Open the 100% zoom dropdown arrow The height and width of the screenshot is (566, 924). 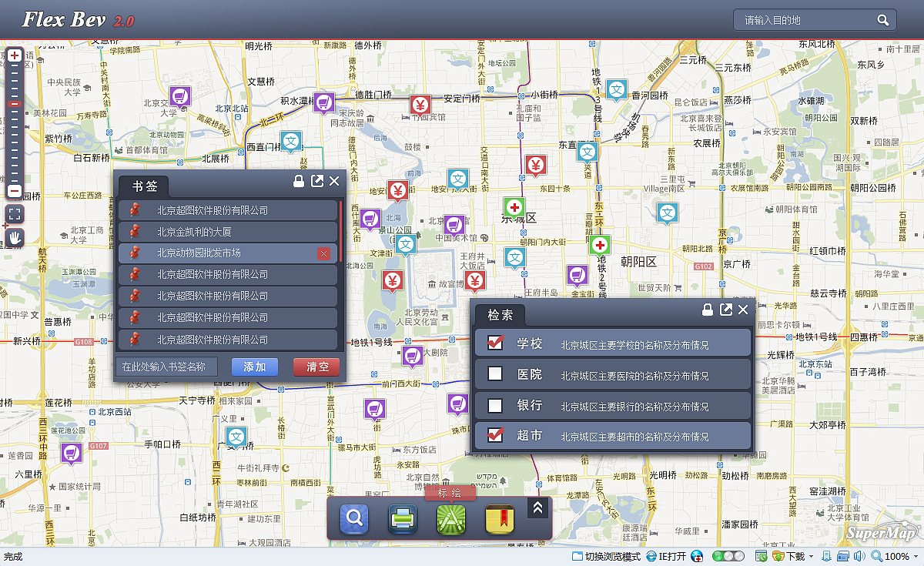tap(915, 556)
